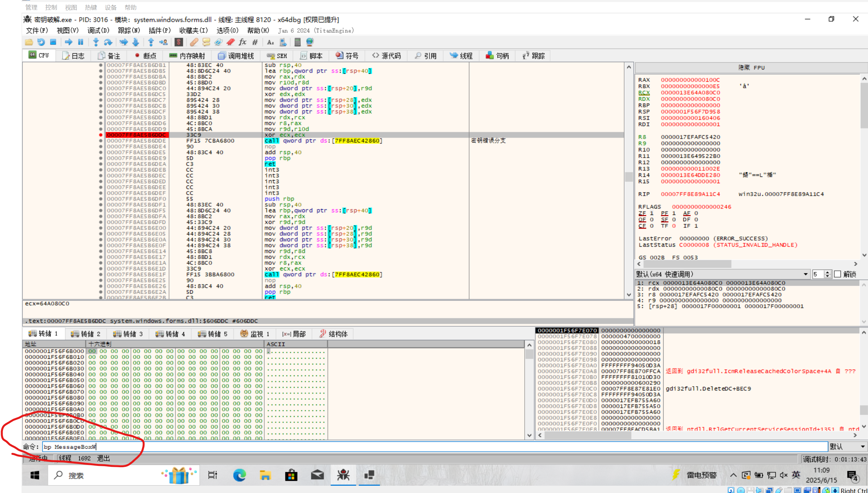
Task: Show hidden system tray icons chevron
Action: coord(733,475)
